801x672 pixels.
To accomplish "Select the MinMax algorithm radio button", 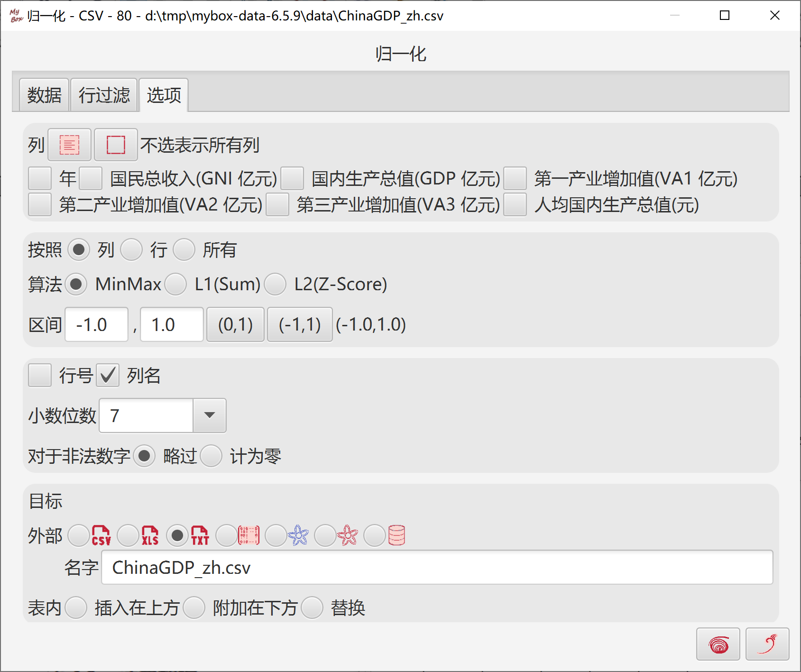I will 76,284.
